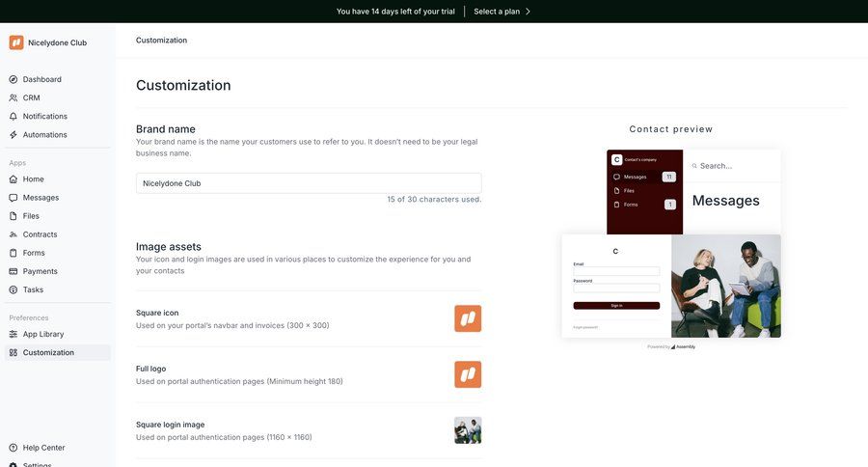This screenshot has width=868, height=467.
Task: Click the Brand name heading
Action: click(x=166, y=129)
